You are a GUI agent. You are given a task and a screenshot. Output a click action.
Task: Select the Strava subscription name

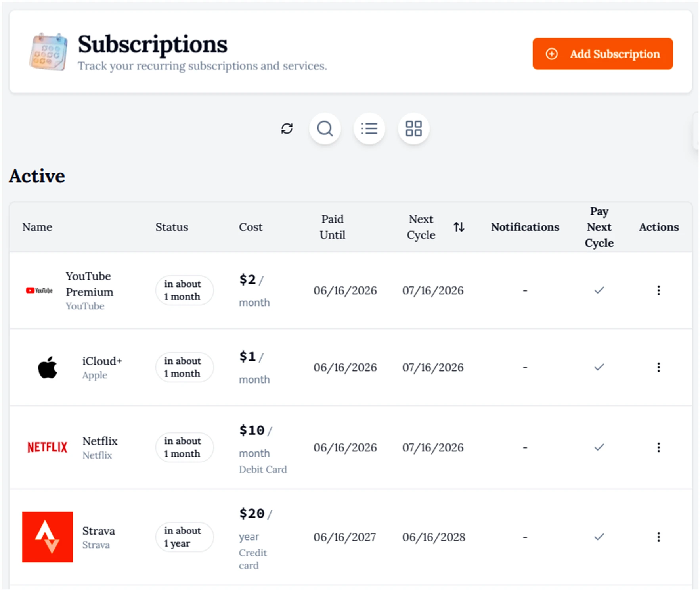(99, 531)
